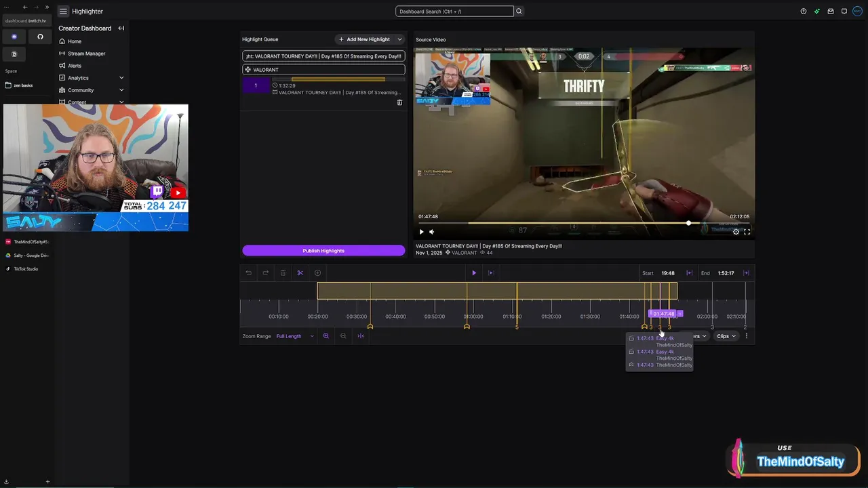Click the End time value 1:52:17
The height and width of the screenshot is (488, 868).
726,273
